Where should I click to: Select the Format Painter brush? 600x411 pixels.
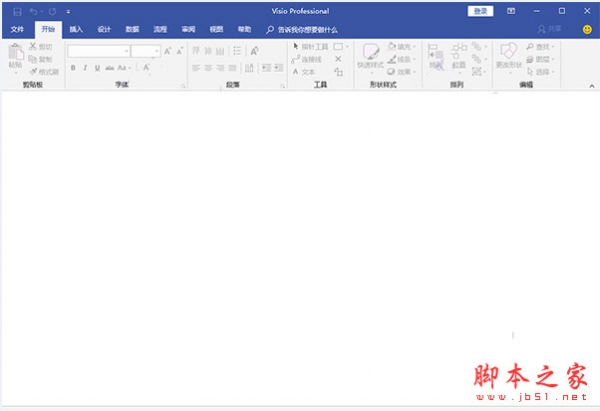(33, 72)
